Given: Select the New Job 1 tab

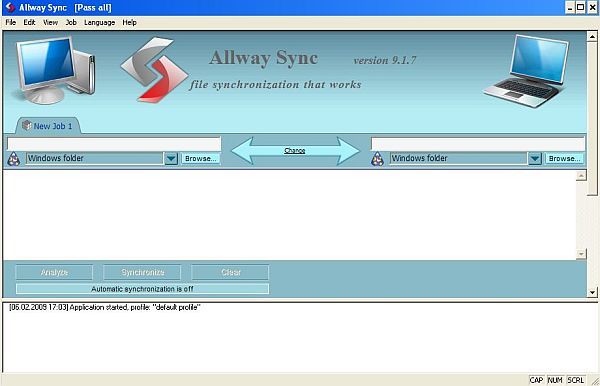Looking at the screenshot, I should coord(48,126).
